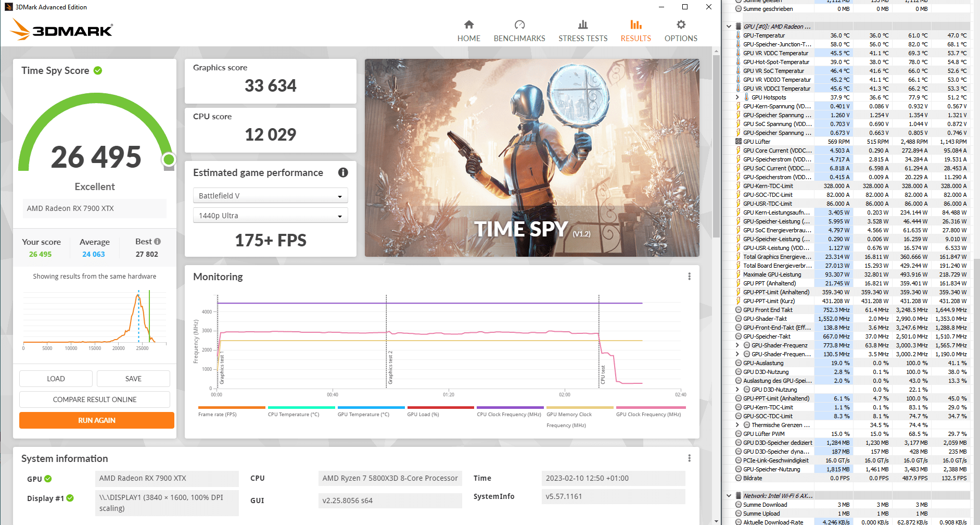Open the STRESS TESTS tab
This screenshot has width=980, height=525.
click(x=583, y=31)
